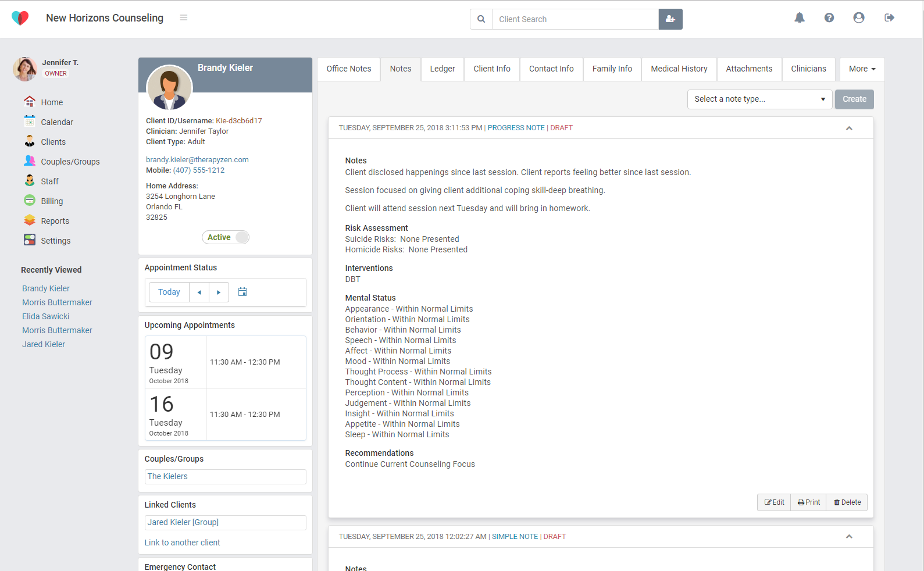
Task: Open the user account icon
Action: pos(859,18)
